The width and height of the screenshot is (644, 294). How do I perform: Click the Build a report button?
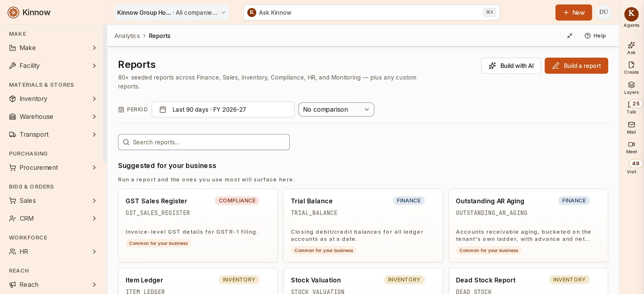pos(576,66)
